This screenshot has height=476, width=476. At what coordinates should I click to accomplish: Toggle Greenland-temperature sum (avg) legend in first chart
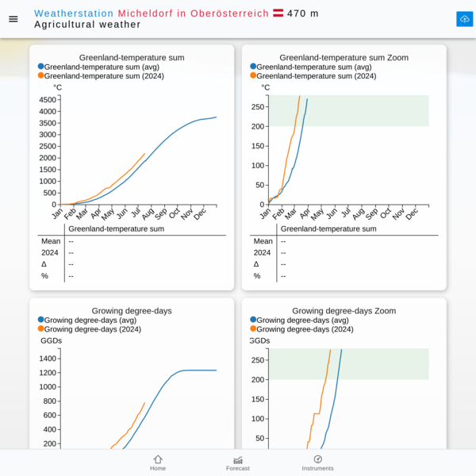(x=98, y=67)
